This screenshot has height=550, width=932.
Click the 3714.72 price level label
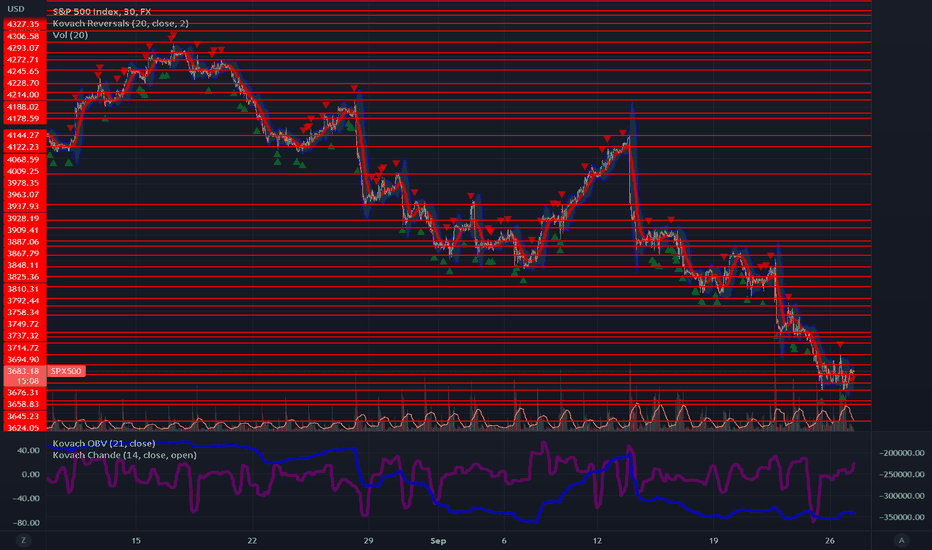tap(23, 348)
